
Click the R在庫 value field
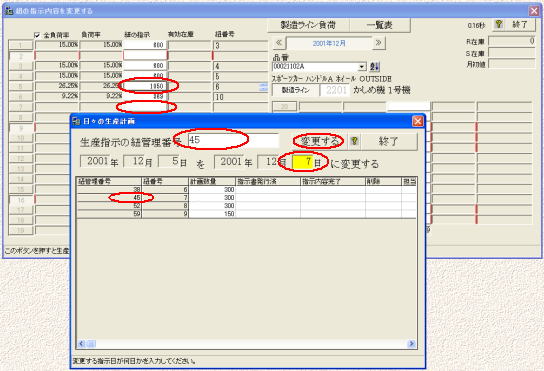[512, 41]
